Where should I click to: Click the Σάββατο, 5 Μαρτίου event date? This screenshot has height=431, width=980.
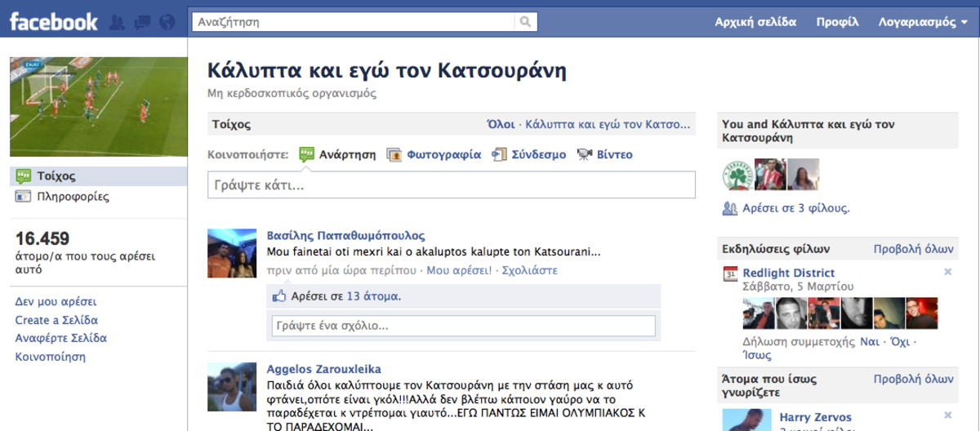coord(798,287)
